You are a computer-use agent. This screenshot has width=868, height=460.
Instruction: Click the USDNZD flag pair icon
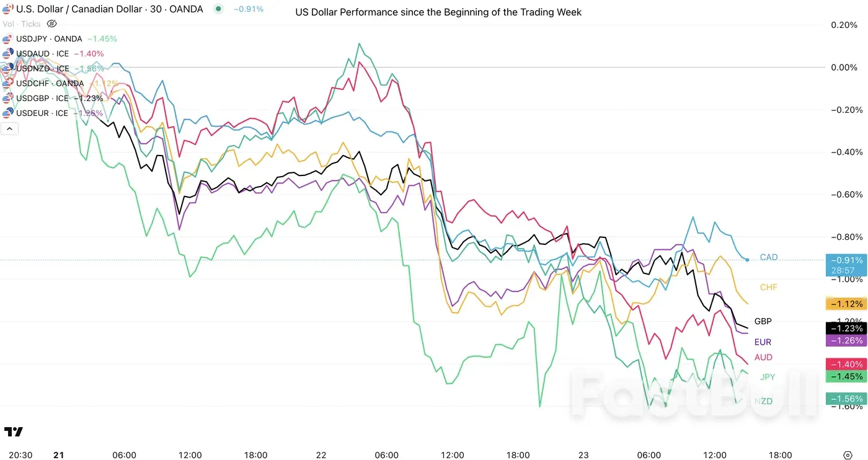(x=8, y=69)
